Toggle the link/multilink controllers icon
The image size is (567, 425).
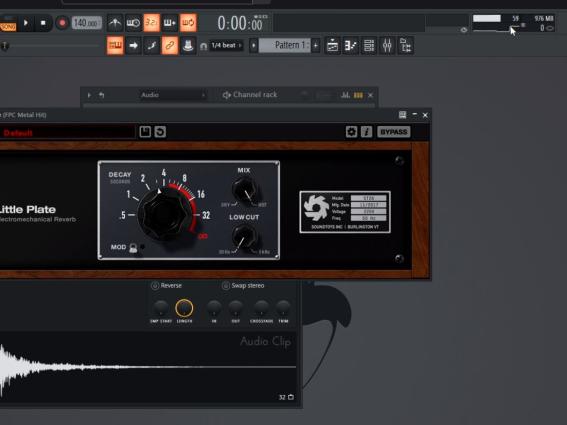[170, 46]
